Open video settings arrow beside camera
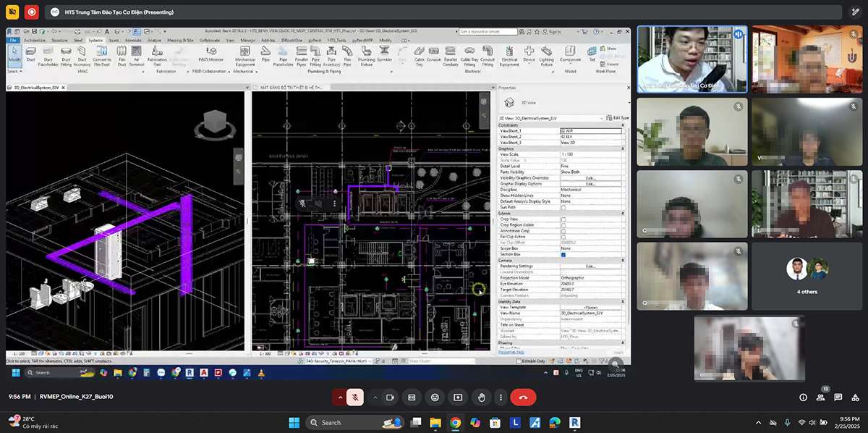The height and width of the screenshot is (433, 868). tap(375, 397)
